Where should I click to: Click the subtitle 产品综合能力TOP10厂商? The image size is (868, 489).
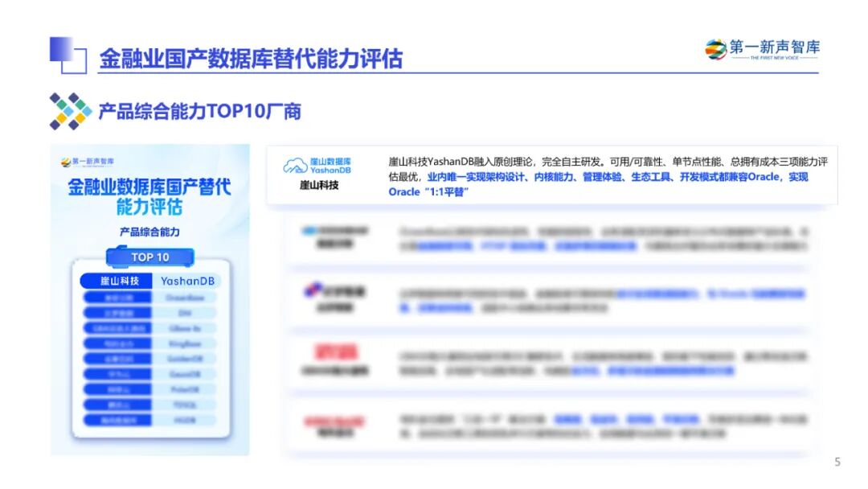pos(199,111)
